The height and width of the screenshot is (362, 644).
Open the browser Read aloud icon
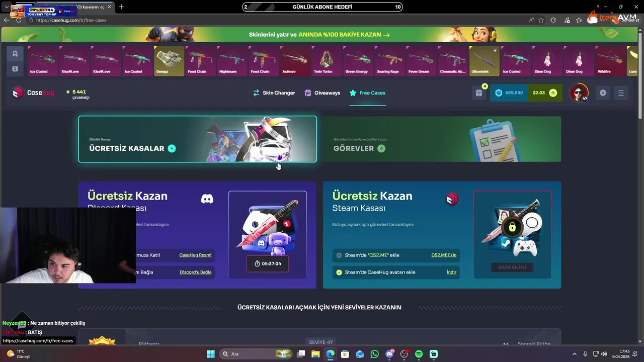pos(532,20)
